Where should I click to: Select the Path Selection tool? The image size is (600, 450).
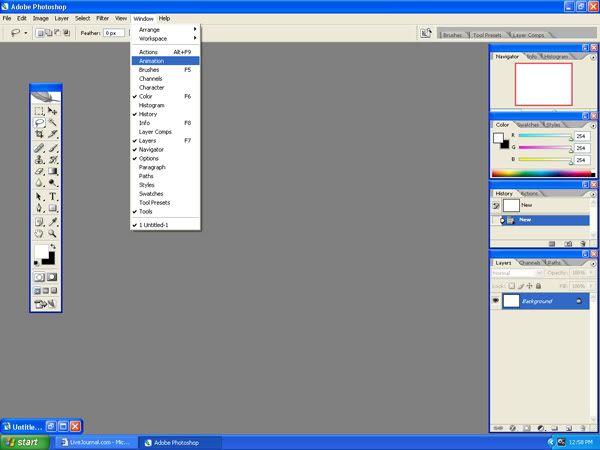(x=39, y=197)
